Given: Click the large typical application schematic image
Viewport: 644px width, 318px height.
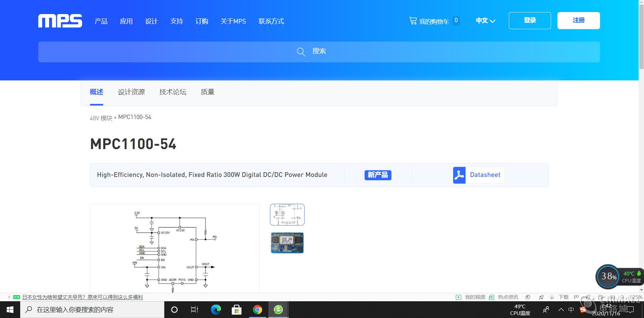Looking at the screenshot, I should 174,248.
